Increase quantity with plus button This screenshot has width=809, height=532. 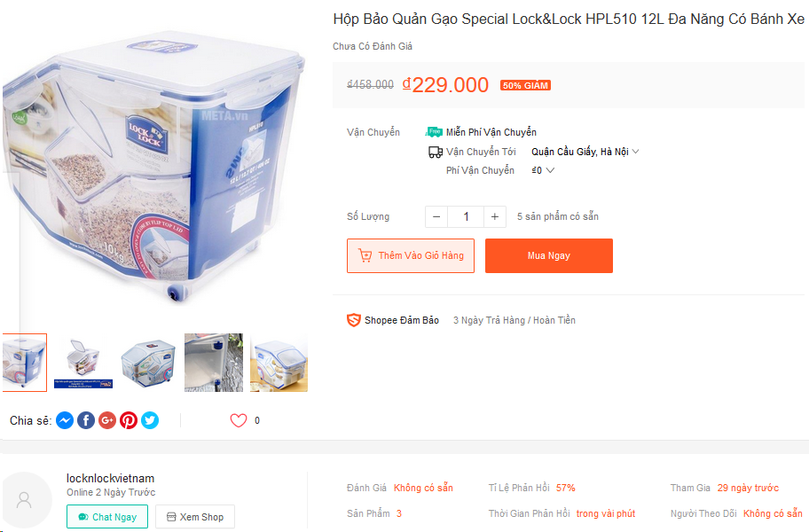pos(495,216)
